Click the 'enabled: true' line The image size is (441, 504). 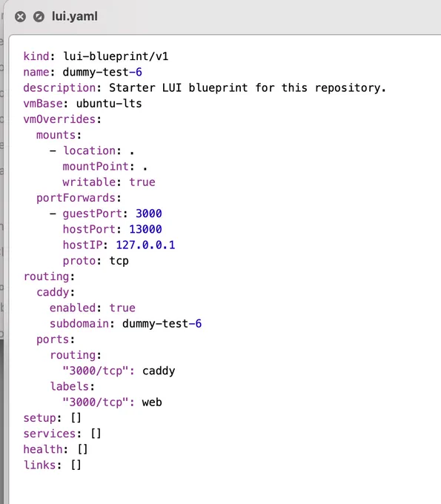92,308
